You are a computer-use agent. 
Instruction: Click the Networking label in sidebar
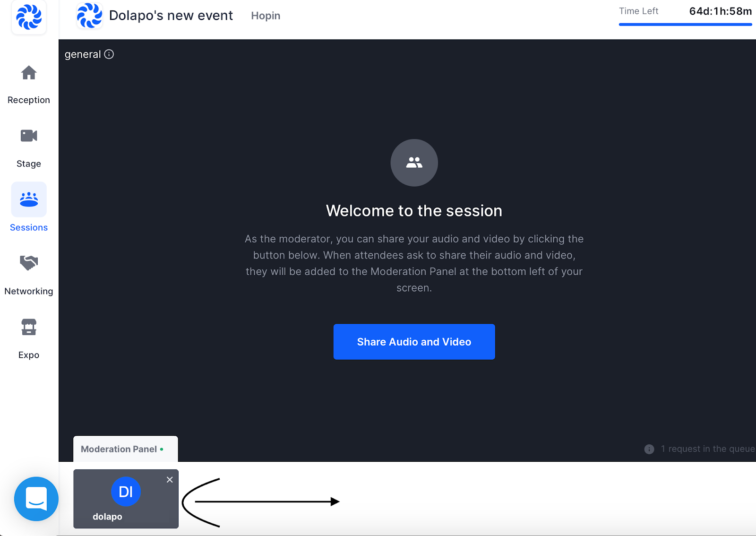tap(29, 291)
